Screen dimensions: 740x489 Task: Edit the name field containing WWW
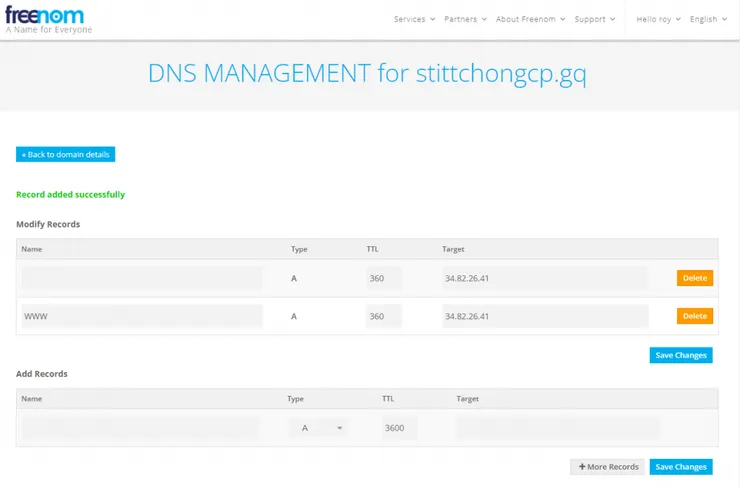click(x=142, y=316)
